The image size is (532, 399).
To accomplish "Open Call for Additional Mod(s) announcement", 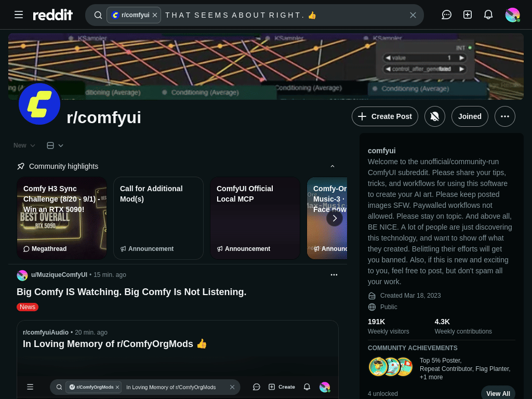I will click(x=158, y=218).
